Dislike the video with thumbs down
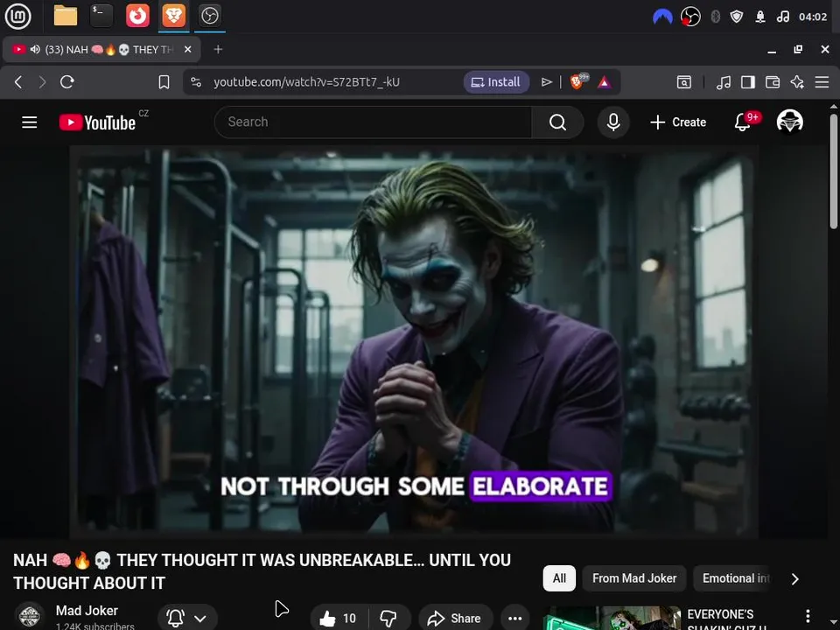Screen dimensions: 840x630 [x=388, y=619]
